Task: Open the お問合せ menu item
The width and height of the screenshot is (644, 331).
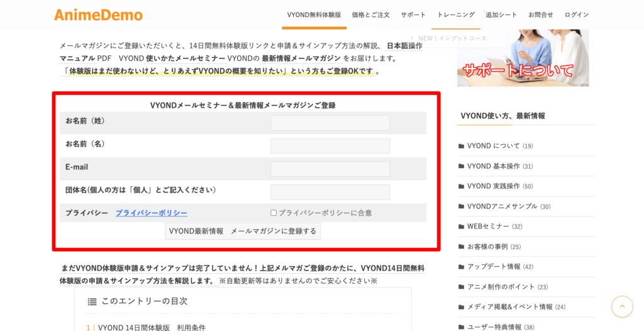Action: click(x=540, y=15)
